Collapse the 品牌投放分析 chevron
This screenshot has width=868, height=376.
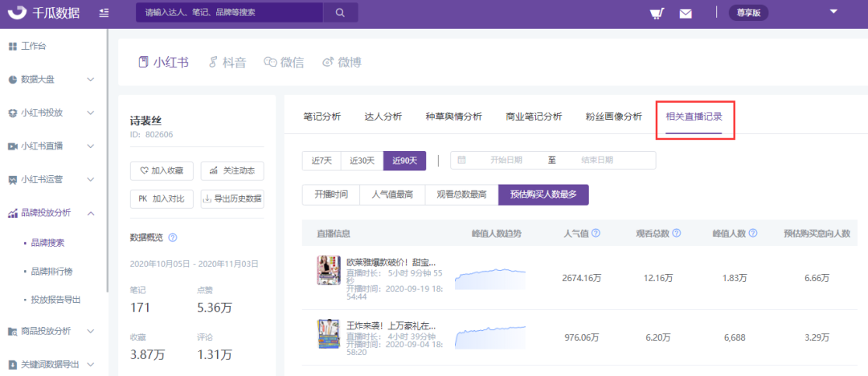[92, 213]
